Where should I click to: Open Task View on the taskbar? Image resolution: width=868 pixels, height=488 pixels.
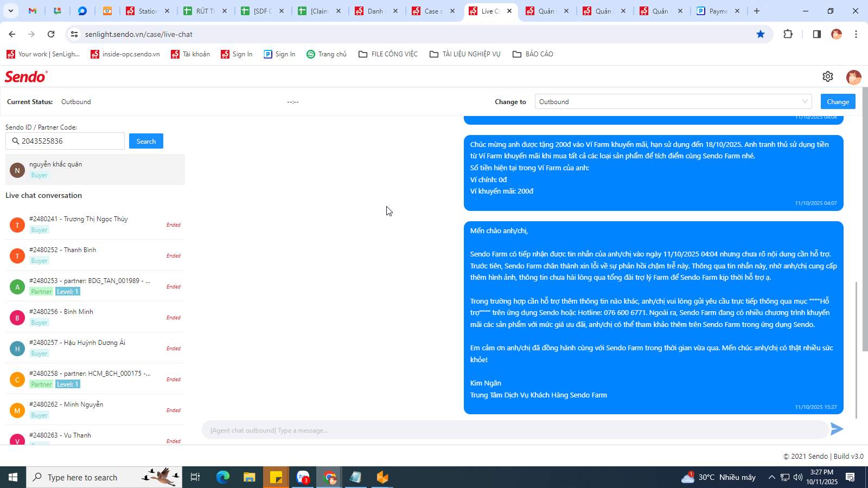(195, 477)
